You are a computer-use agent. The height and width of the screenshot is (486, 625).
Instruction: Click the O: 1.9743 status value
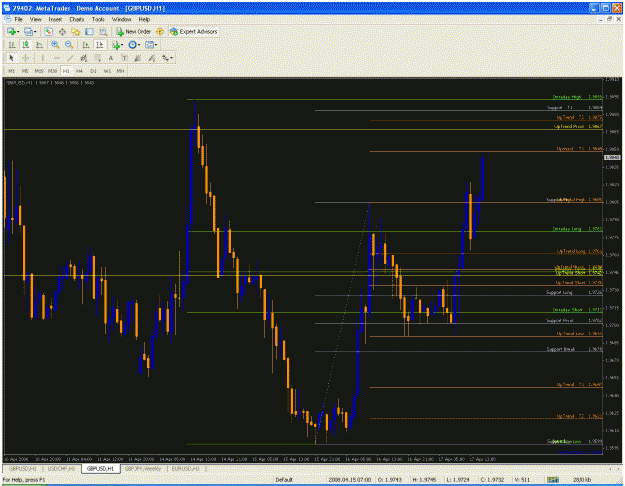390,480
